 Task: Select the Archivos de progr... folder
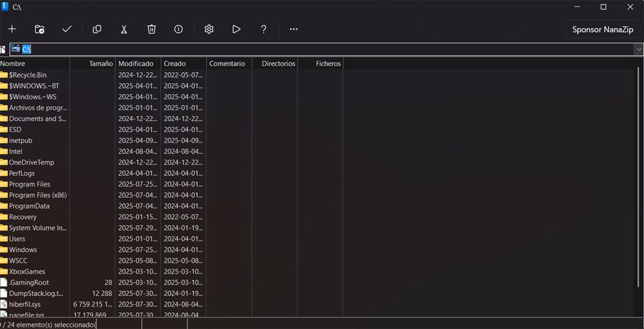[x=38, y=108]
